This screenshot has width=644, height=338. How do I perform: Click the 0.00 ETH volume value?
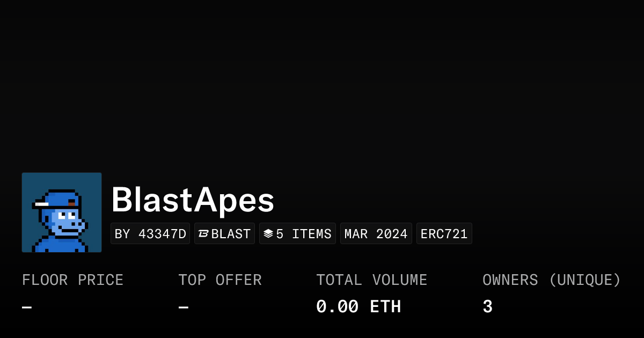pyautogui.click(x=358, y=307)
